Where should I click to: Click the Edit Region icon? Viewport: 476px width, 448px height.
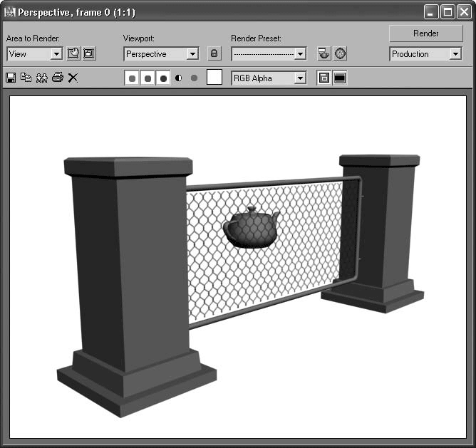(73, 53)
